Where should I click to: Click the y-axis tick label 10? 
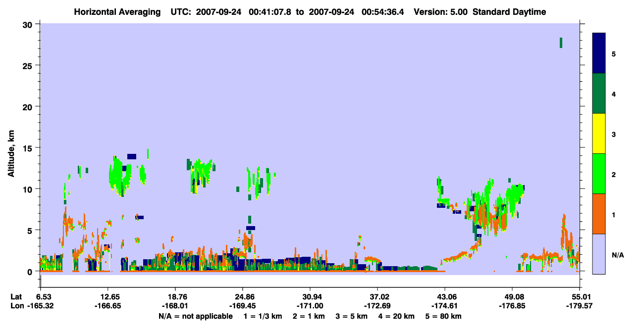pos(28,189)
